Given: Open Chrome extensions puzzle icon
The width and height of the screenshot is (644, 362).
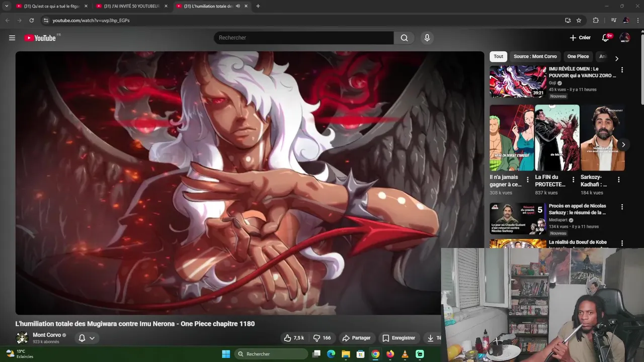Looking at the screenshot, I should (x=596, y=20).
